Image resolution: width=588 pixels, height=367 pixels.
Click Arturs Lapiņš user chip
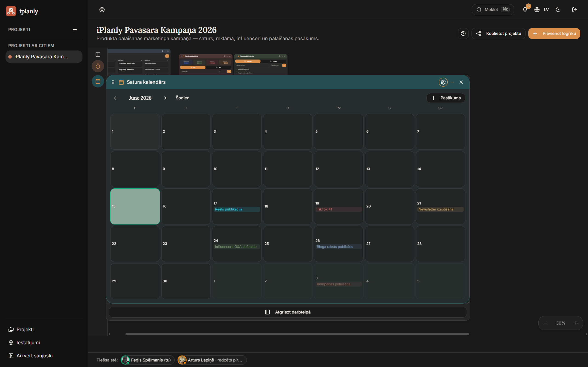click(x=212, y=360)
